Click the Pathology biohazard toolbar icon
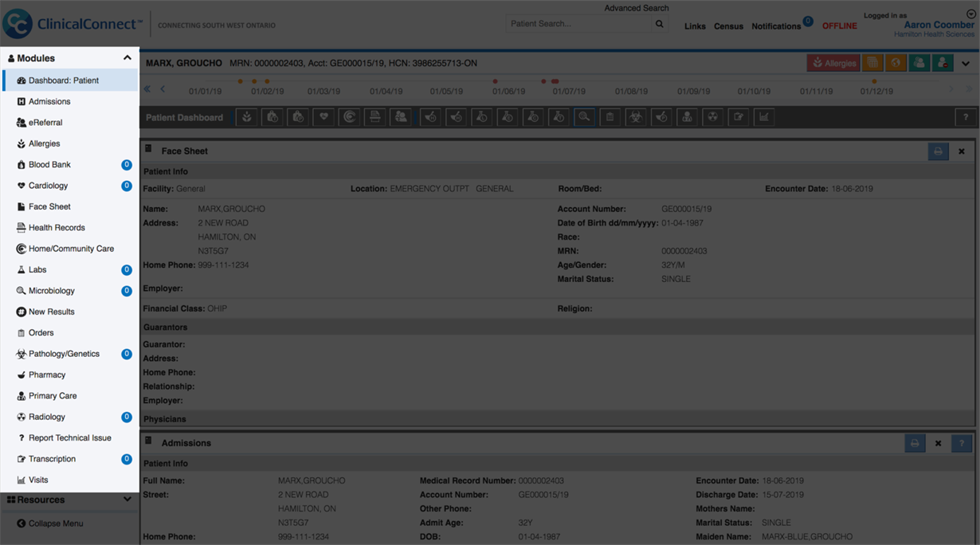Image resolution: width=980 pixels, height=545 pixels. [x=635, y=117]
